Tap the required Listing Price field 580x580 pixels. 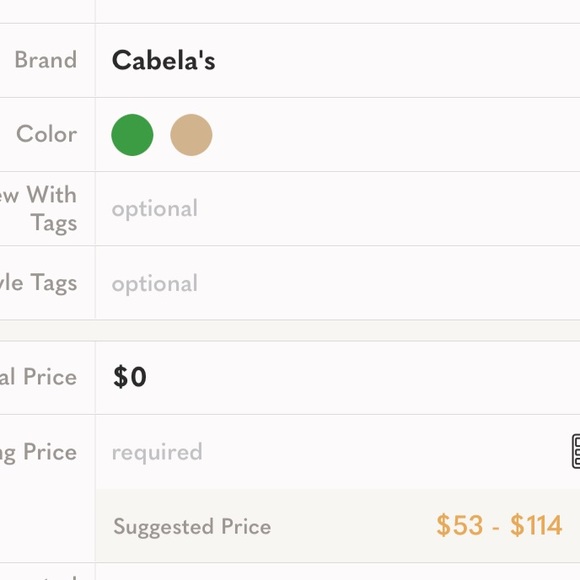click(333, 452)
